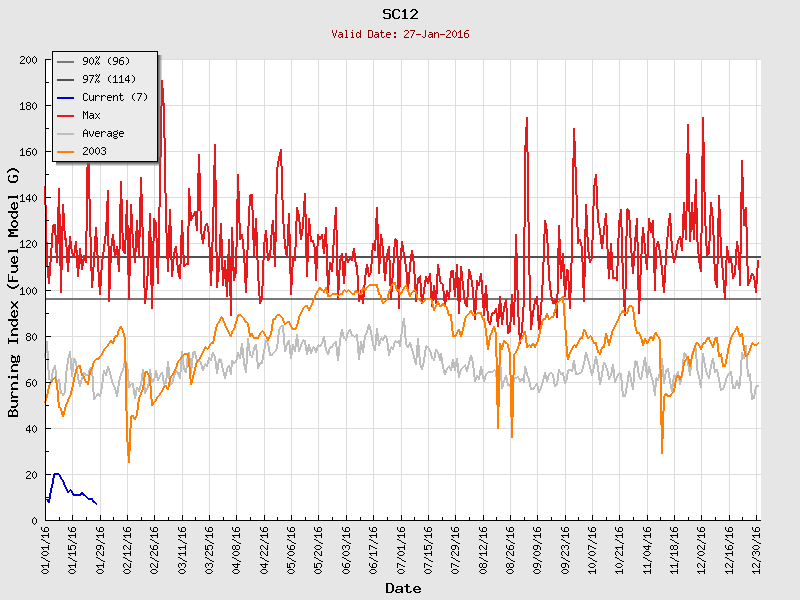
Task: Click the Valid Date 27-Jan-2016 subtitle
Action: (x=400, y=34)
